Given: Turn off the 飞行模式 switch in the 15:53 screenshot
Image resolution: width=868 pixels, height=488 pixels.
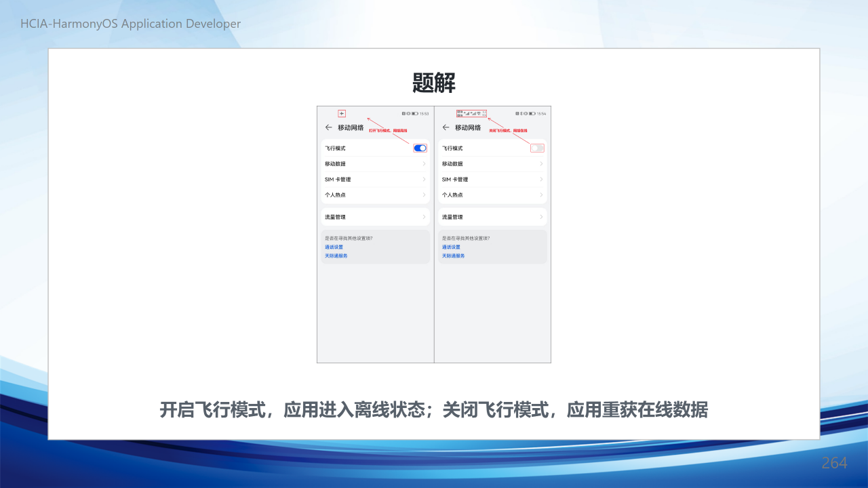Looking at the screenshot, I should point(420,148).
